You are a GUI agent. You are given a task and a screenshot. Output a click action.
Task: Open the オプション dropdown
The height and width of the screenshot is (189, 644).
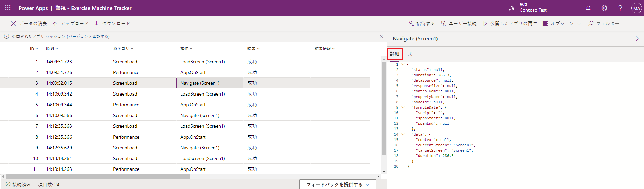[562, 24]
